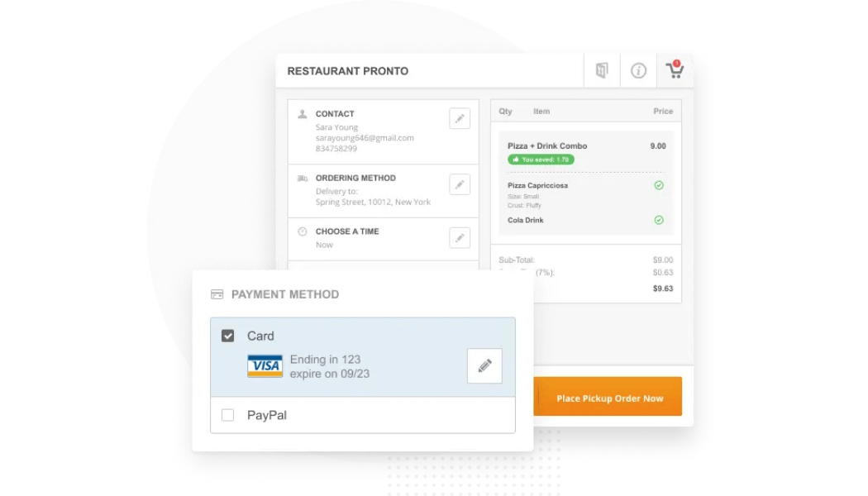Edit the Ordering Method pencil
This screenshot has height=496, width=868.
(x=460, y=184)
